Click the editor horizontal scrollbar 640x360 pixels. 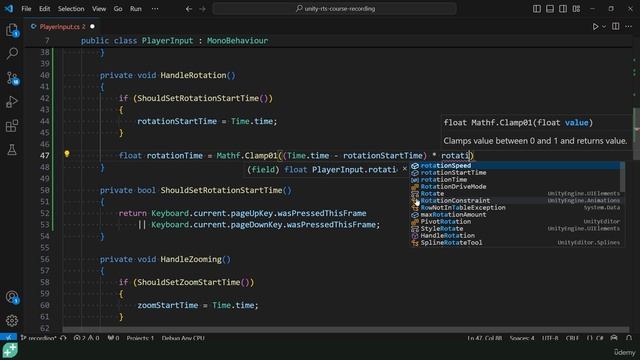pos(346,329)
